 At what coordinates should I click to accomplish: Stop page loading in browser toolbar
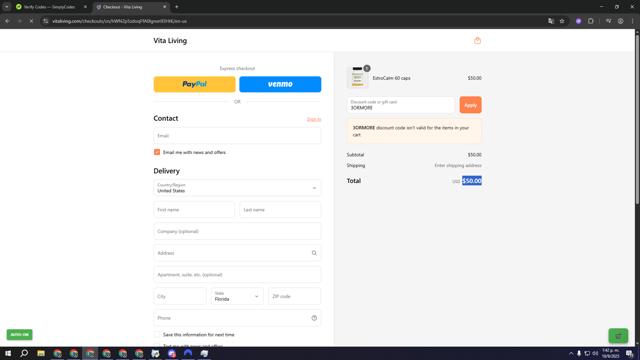tap(31, 21)
